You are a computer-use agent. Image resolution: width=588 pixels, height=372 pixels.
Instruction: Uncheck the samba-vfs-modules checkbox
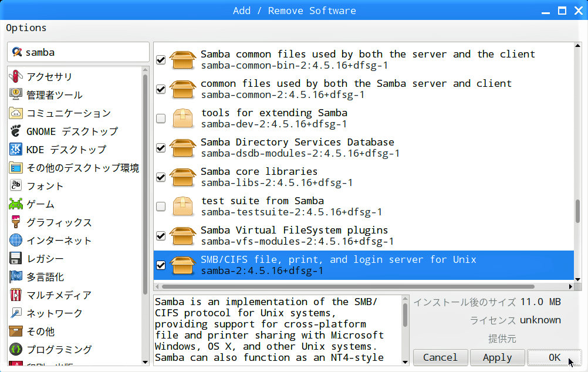point(161,235)
